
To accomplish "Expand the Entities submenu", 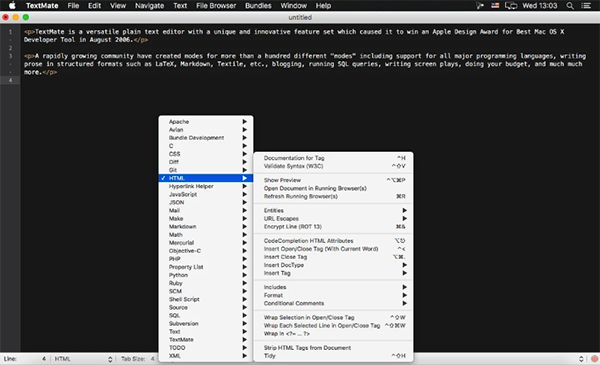I will (x=333, y=210).
